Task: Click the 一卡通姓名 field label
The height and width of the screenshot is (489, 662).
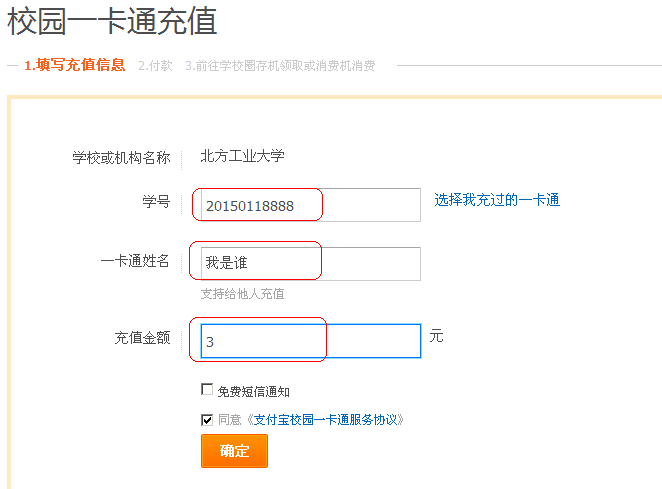Action: [x=135, y=262]
